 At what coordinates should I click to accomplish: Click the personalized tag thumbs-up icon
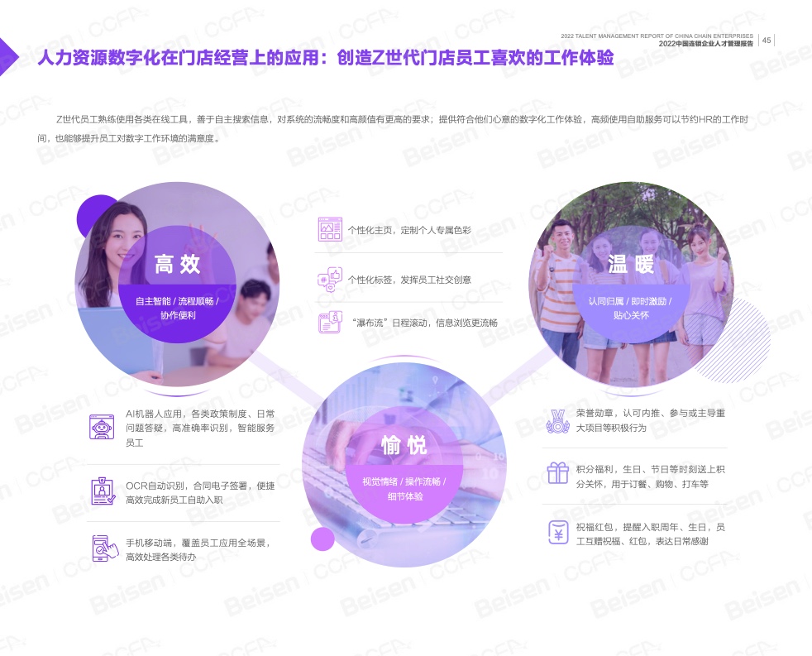click(x=330, y=280)
